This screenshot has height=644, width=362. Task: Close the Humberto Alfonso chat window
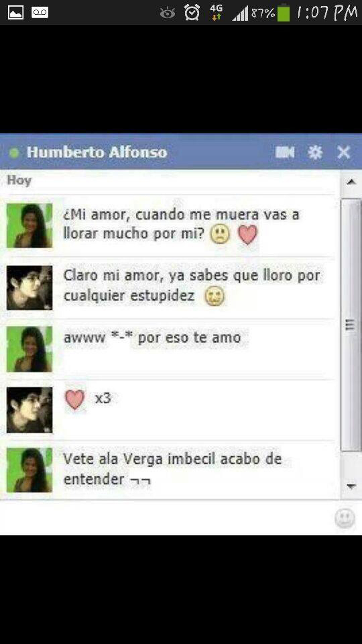[x=343, y=152]
